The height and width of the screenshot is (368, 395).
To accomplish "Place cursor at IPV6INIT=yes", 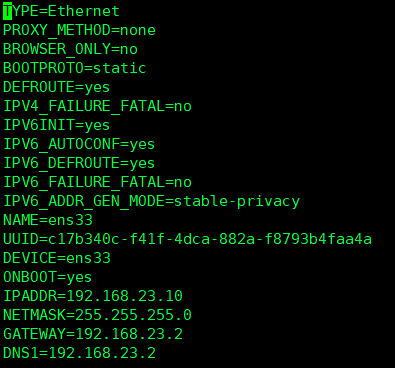I will point(57,125).
